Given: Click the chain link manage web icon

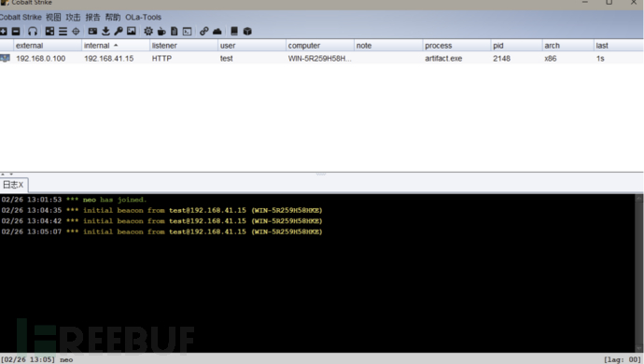Looking at the screenshot, I should (203, 31).
